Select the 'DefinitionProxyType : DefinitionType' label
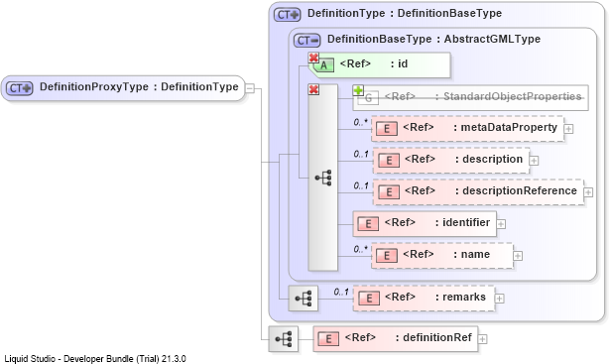Viewport: 609px width, 364px height. 139,86
